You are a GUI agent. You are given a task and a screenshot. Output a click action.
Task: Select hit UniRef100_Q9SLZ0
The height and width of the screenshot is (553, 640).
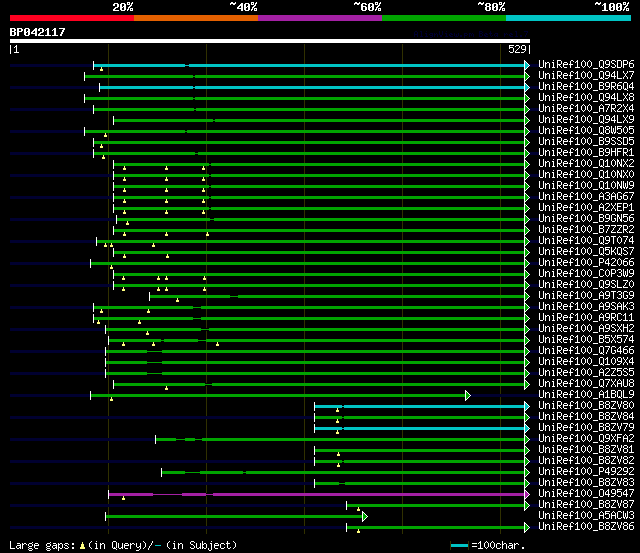pos(586,285)
